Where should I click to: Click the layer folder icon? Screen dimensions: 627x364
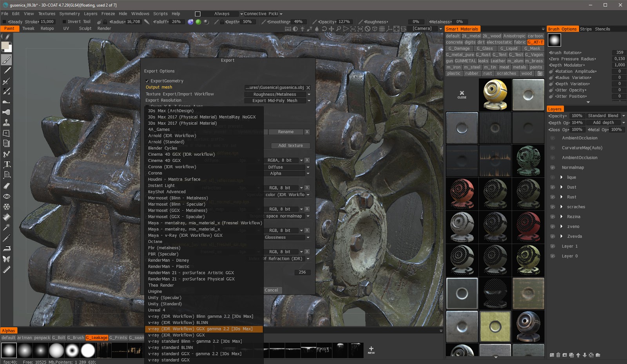coord(598,355)
